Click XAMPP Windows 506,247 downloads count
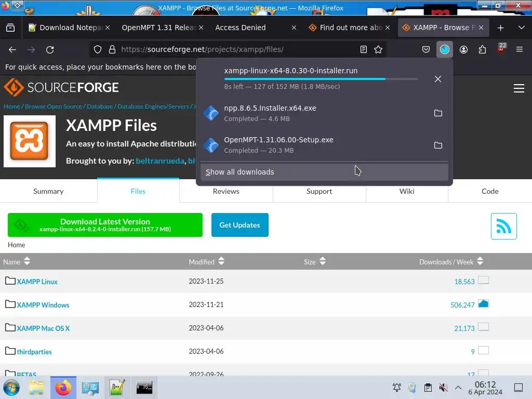This screenshot has height=399, width=532. coord(462,305)
